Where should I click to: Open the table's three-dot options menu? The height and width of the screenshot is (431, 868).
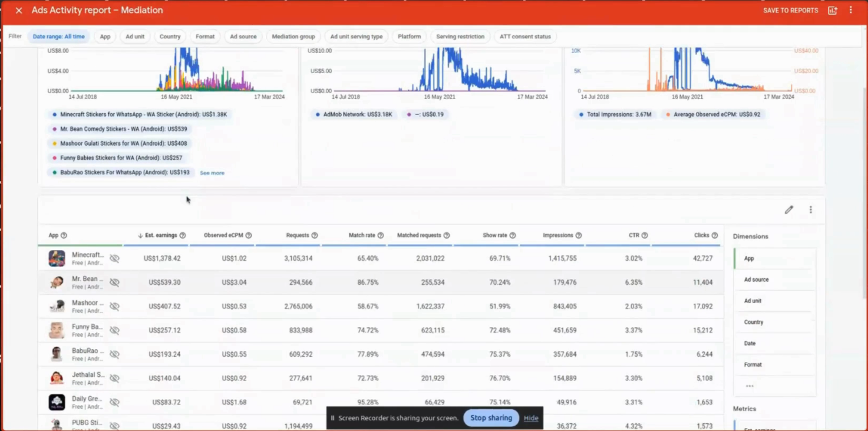tap(810, 210)
